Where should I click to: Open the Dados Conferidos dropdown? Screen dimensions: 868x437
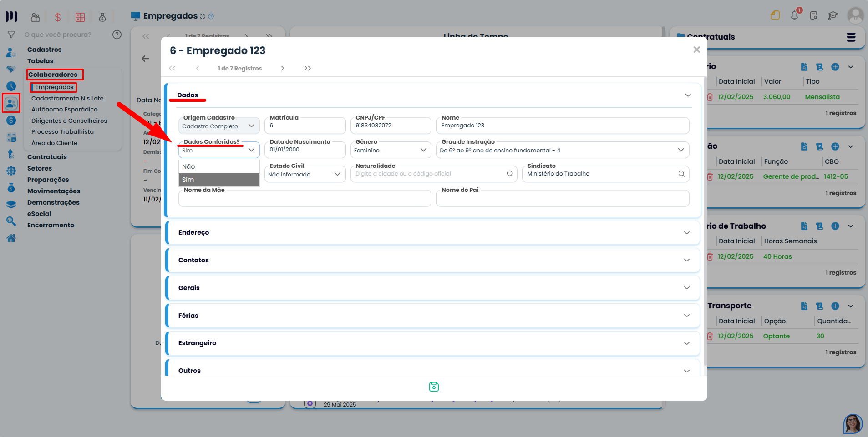[x=219, y=150]
